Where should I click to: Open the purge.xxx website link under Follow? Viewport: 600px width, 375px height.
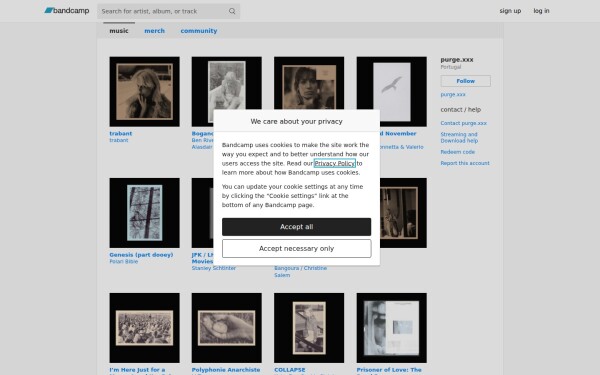click(453, 94)
